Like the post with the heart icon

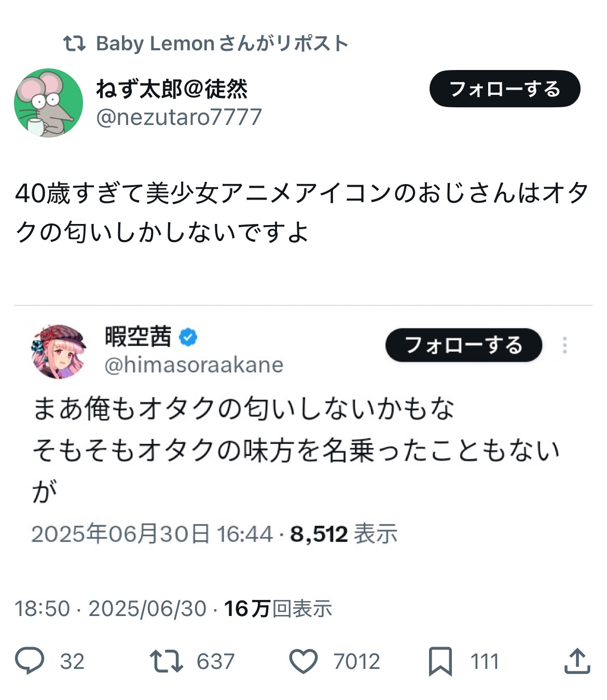click(303, 661)
